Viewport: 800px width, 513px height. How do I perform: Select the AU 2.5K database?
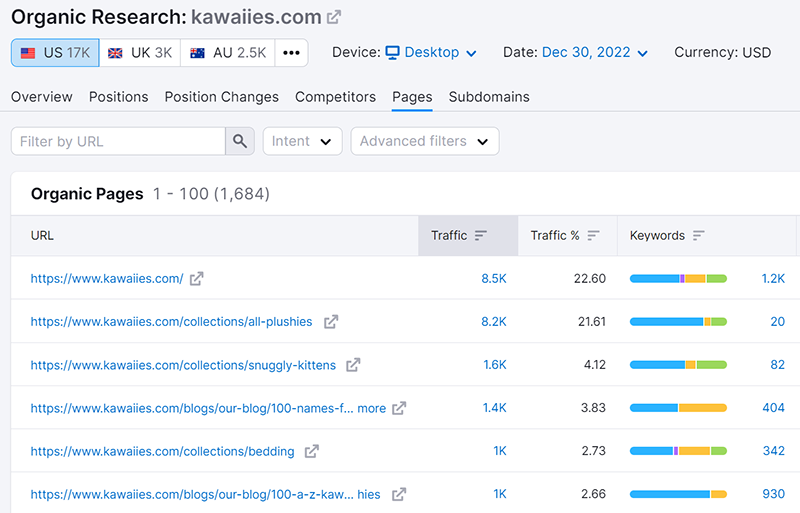pyautogui.click(x=228, y=53)
